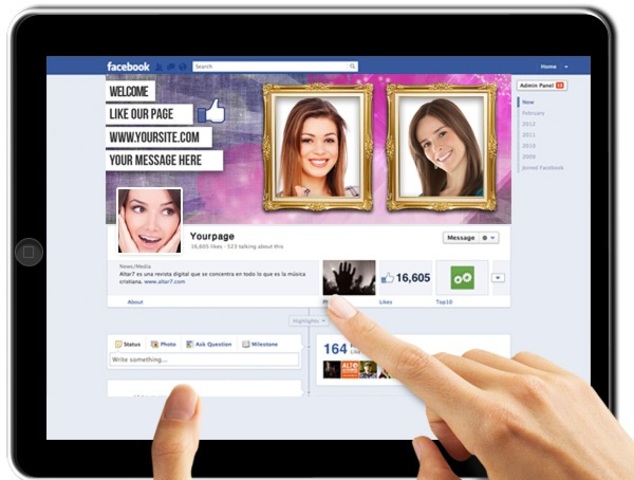The width and height of the screenshot is (634, 480).
Task: Click the search magnifier icon
Action: coord(352,66)
